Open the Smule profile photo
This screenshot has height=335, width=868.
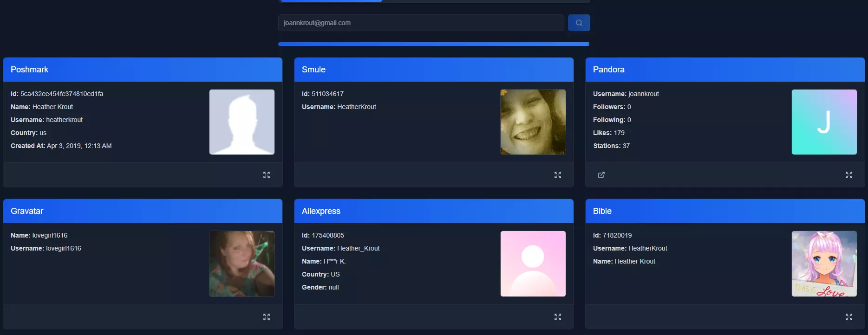coord(533,122)
